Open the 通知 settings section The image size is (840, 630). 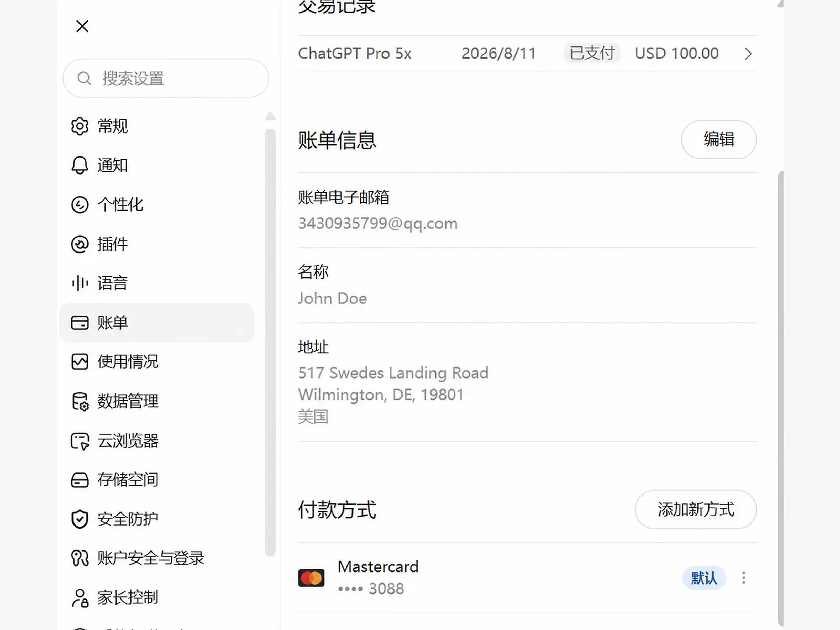(156, 165)
